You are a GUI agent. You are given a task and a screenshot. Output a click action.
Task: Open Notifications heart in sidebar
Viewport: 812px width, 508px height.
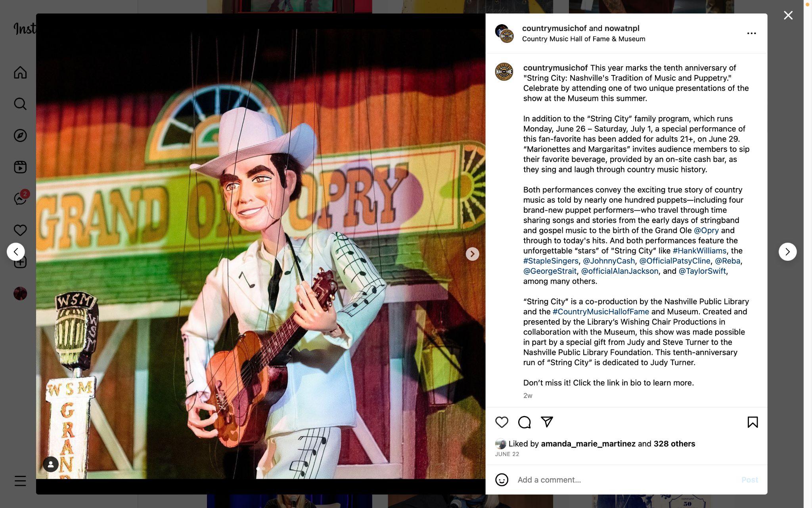(20, 230)
